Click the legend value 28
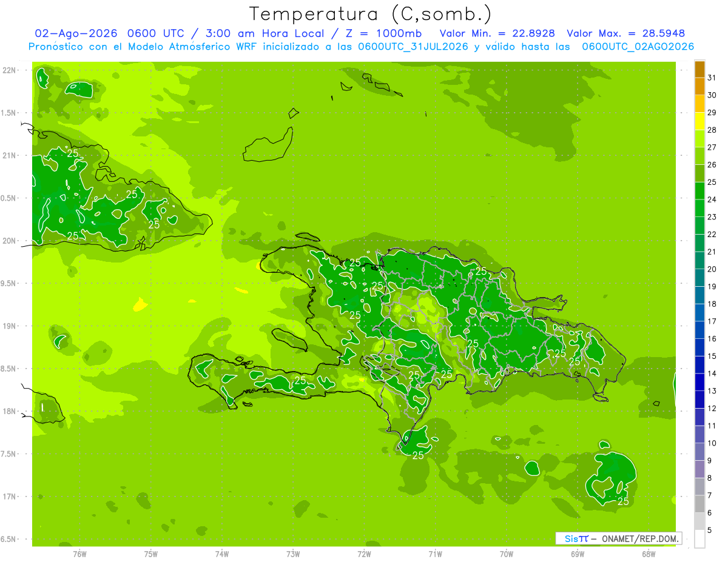 712,130
